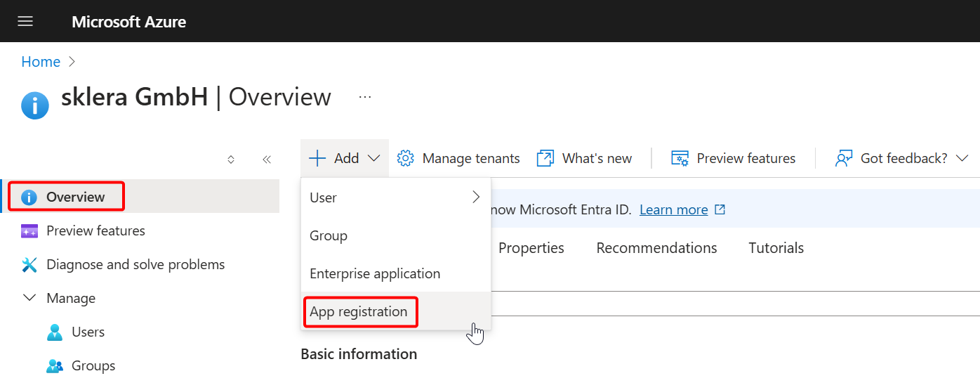Click the Groups people icon
Image resolution: width=980 pixels, height=383 pixels.
click(x=55, y=366)
